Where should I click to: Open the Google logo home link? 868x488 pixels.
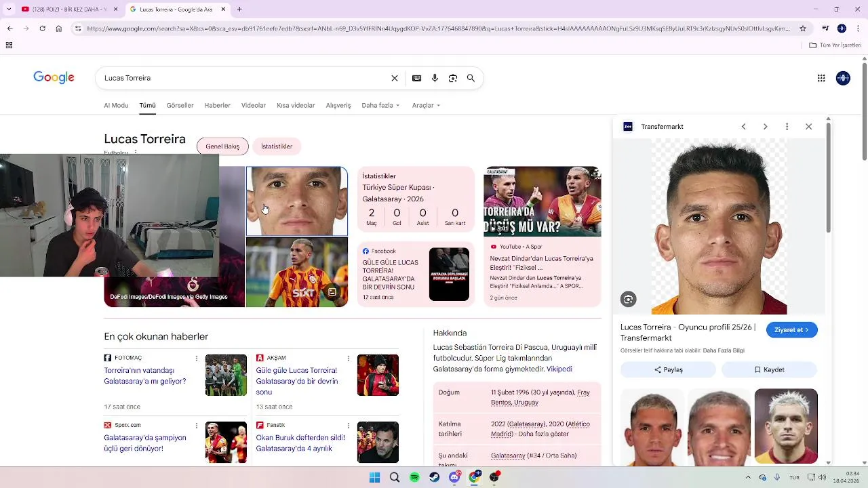click(54, 77)
